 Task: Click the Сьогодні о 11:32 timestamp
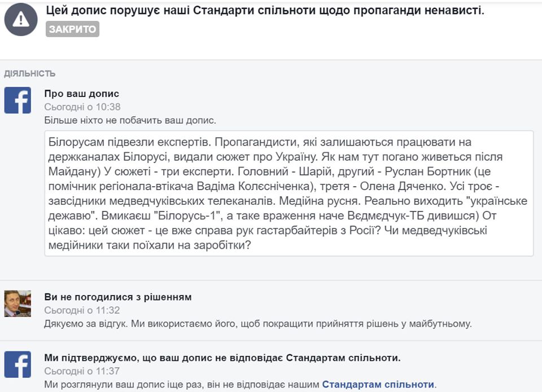(x=82, y=310)
